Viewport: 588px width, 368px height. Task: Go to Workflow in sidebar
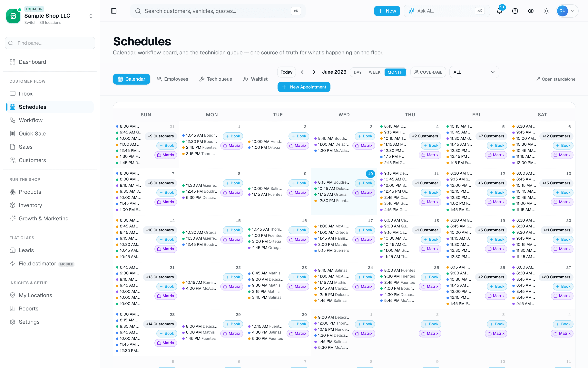pos(50,120)
